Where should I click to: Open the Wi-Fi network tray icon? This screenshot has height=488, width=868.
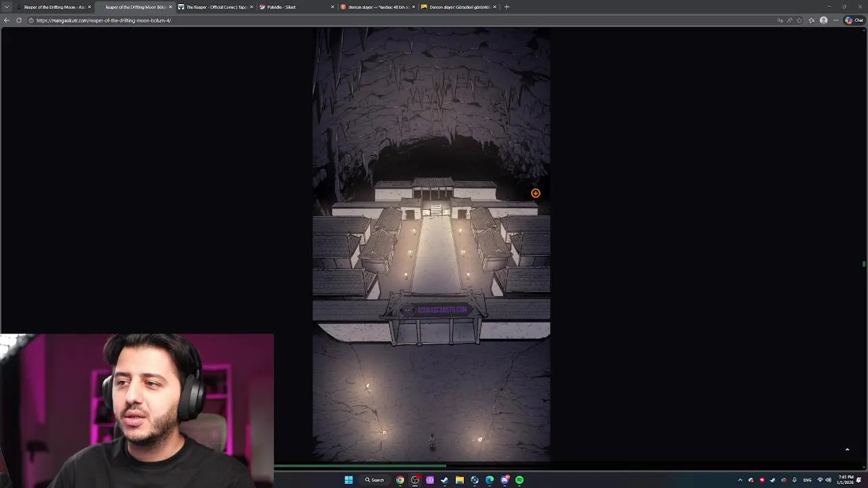pos(820,480)
